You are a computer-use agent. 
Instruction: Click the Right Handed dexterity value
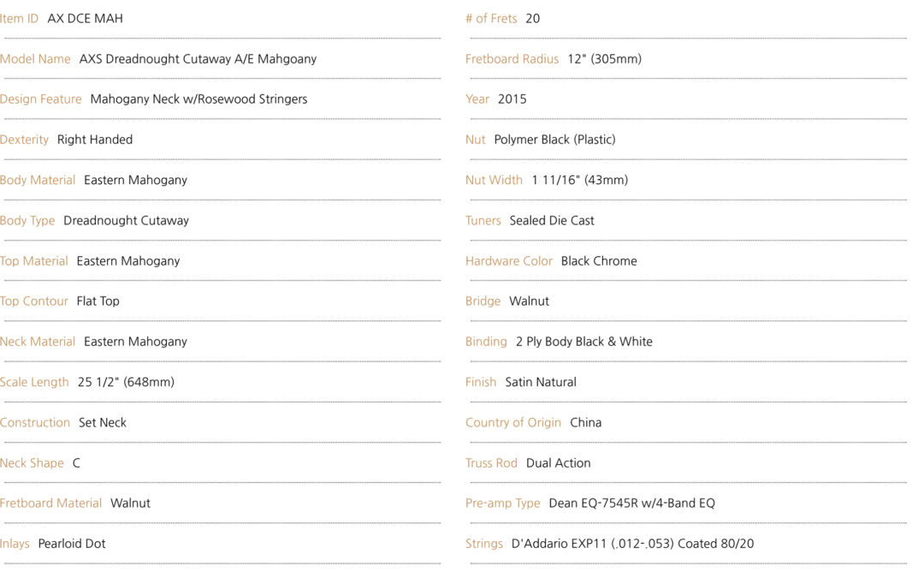[x=95, y=140]
